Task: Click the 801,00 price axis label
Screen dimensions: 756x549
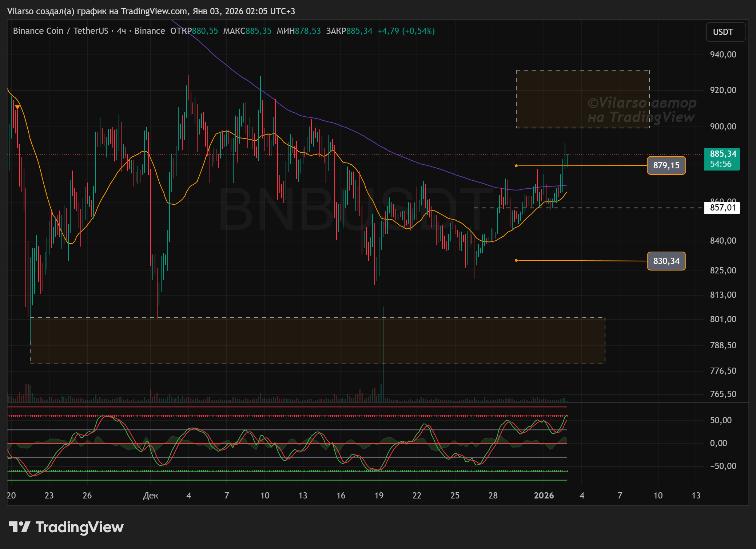Action: (x=723, y=319)
